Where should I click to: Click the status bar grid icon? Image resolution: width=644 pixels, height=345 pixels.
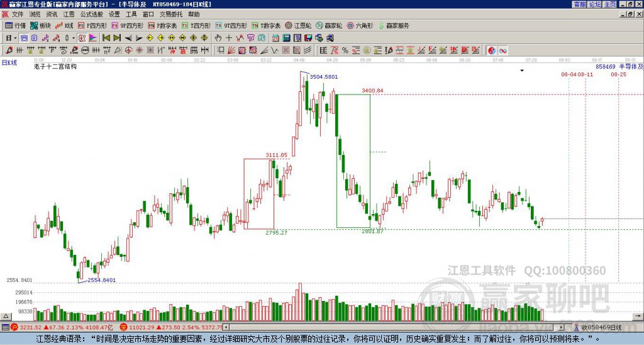click(x=5, y=327)
